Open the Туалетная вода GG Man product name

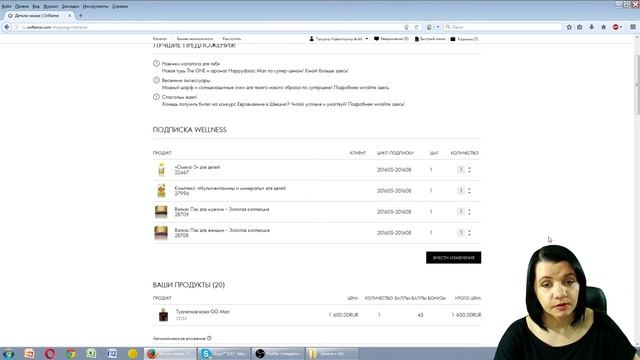[x=202, y=311]
